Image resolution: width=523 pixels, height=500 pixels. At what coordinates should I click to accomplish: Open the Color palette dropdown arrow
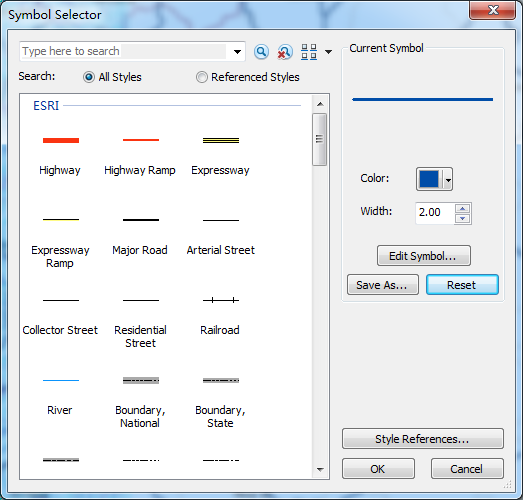448,179
